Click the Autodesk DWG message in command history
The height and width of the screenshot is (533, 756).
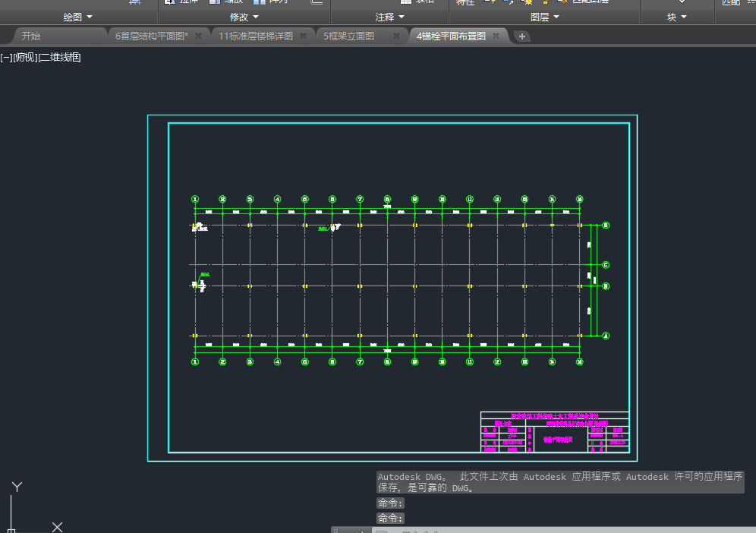click(x=559, y=482)
